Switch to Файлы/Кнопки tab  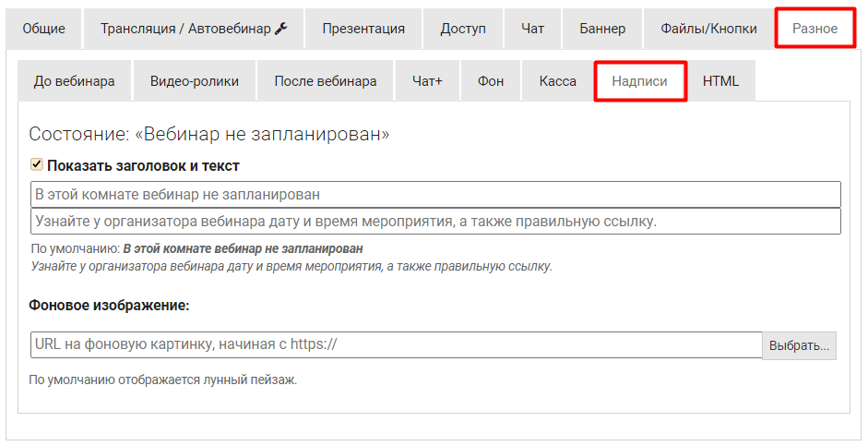[x=708, y=29]
